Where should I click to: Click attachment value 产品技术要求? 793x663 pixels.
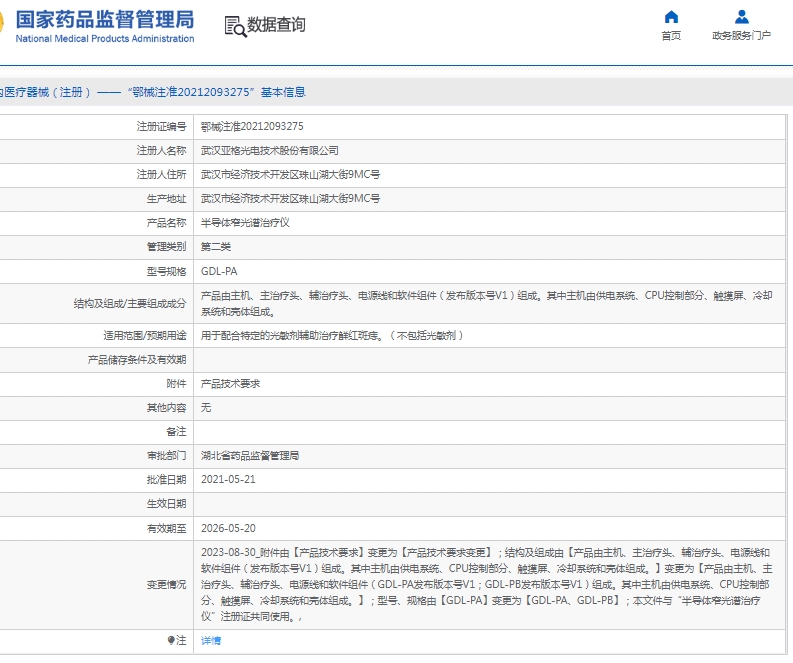[x=231, y=384]
